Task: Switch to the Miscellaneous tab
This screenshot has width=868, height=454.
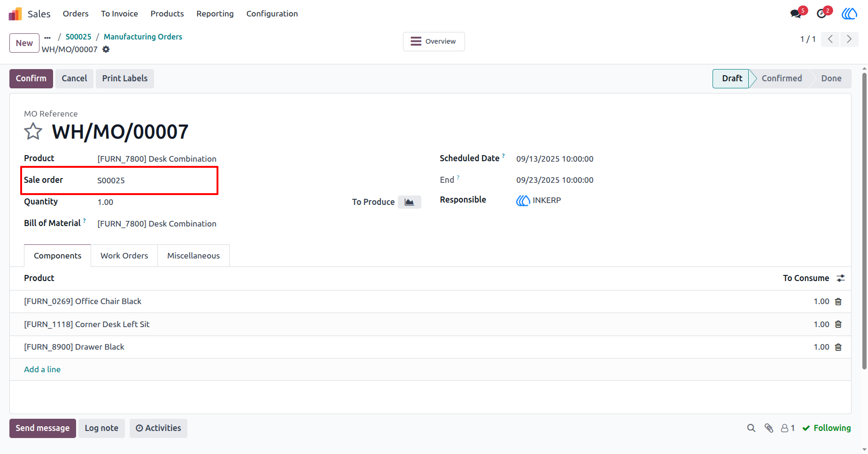Action: tap(194, 256)
